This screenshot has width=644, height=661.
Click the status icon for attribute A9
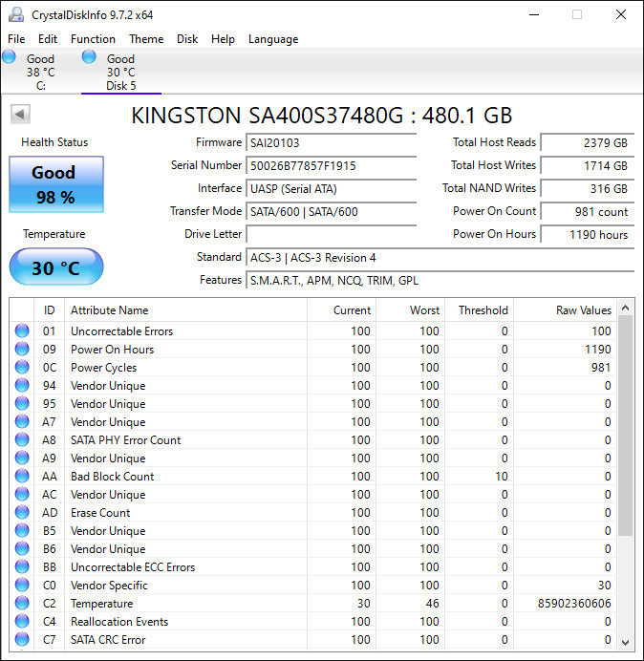[x=22, y=458]
